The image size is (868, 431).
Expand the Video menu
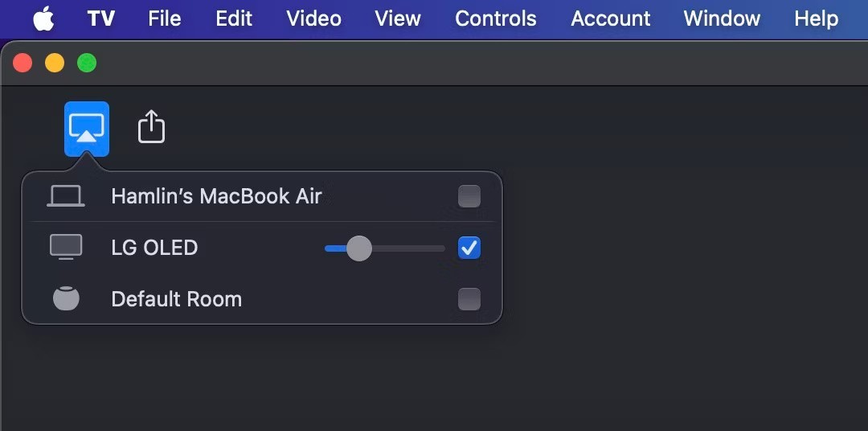coord(313,18)
